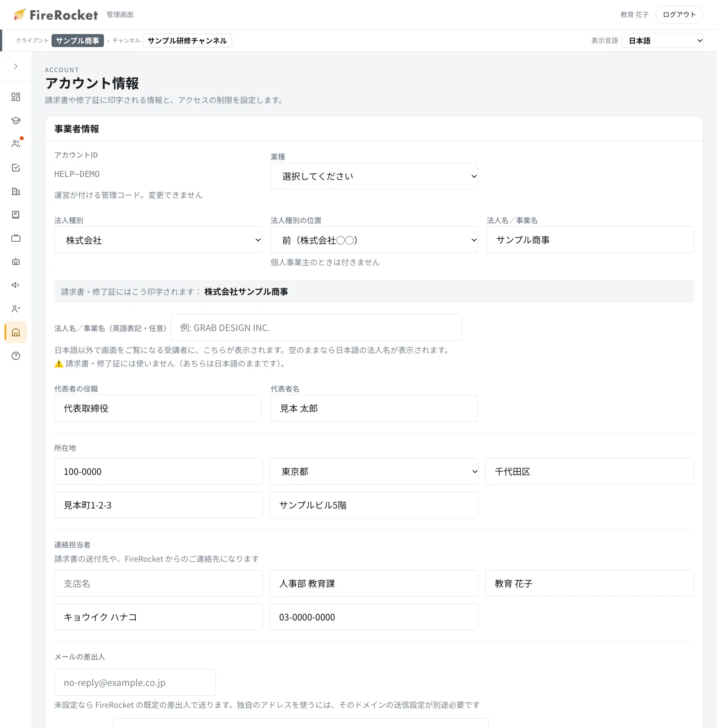Click the department field 人事部 教育課

(x=374, y=583)
